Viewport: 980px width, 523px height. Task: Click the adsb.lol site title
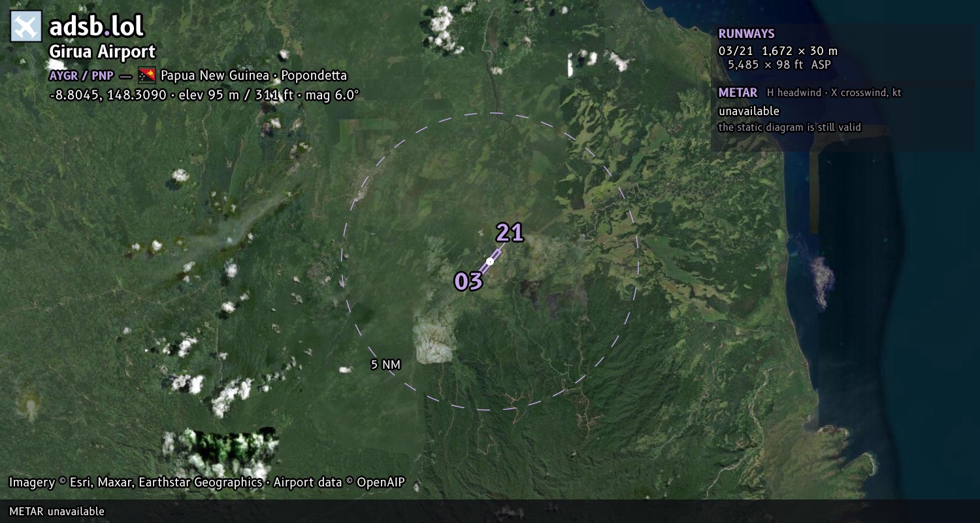point(97,27)
